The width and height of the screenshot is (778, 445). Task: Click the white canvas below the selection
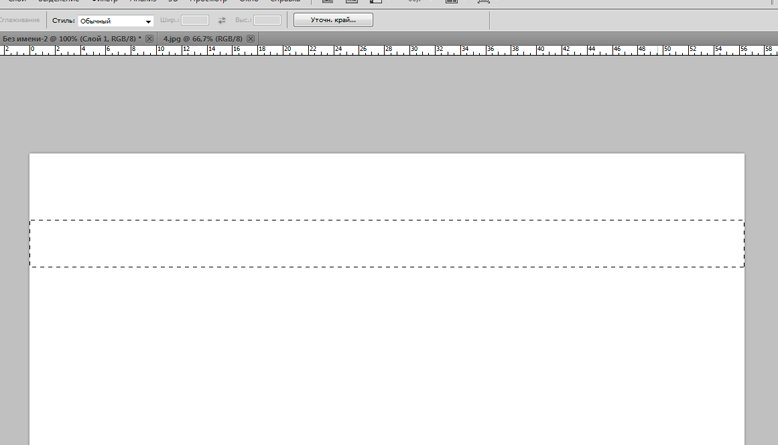click(x=387, y=356)
